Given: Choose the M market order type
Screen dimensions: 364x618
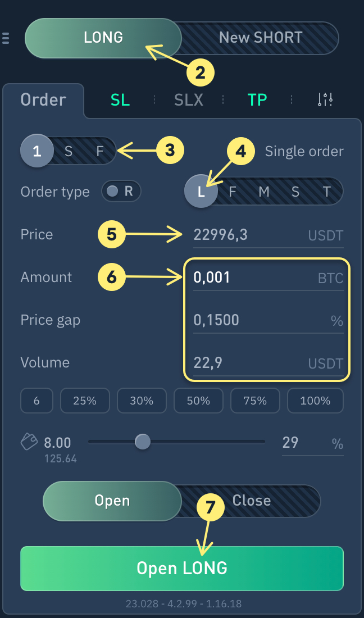Looking at the screenshot, I should pos(264,192).
